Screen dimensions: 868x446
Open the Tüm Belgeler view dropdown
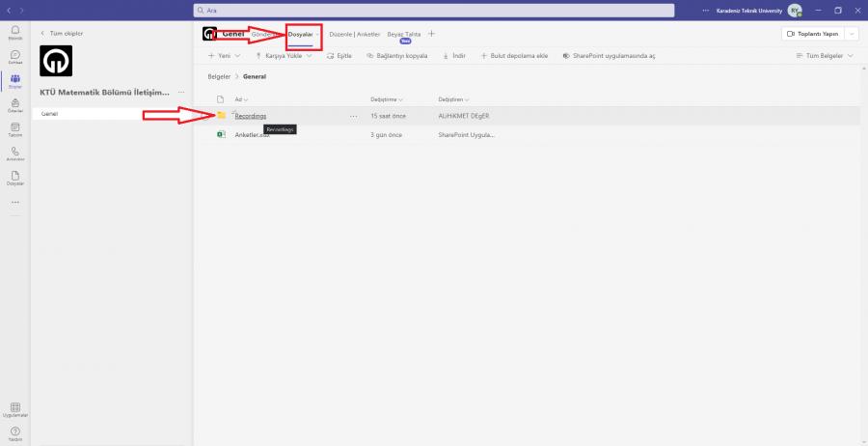coord(825,56)
